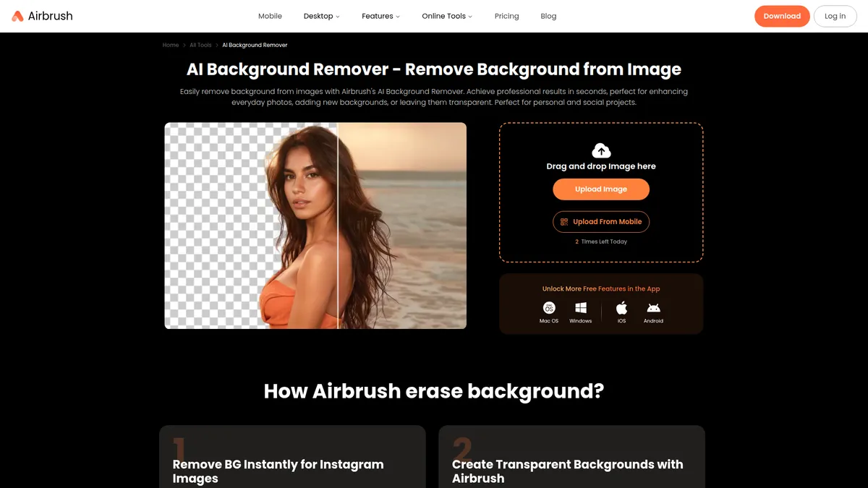
Task: Click the Log in button
Action: click(x=835, y=15)
